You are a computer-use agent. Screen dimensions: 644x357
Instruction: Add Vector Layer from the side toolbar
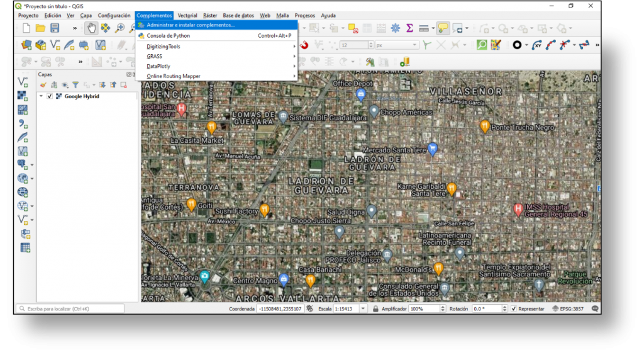point(23,82)
